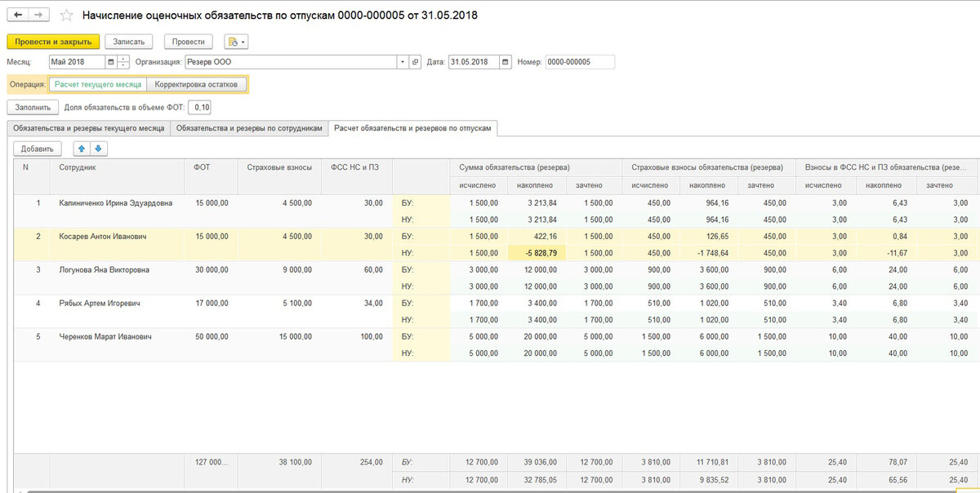Click the total 9 835,52 in footer

click(x=709, y=479)
